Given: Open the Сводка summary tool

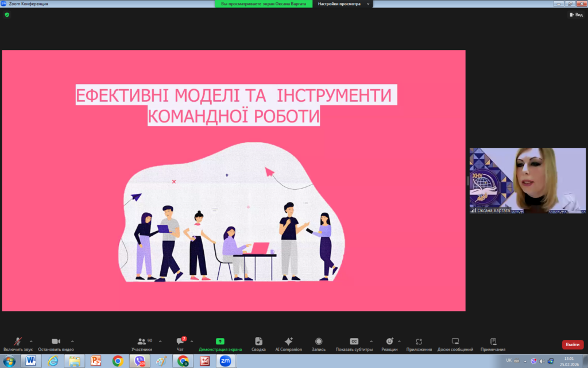Looking at the screenshot, I should coord(258,342).
